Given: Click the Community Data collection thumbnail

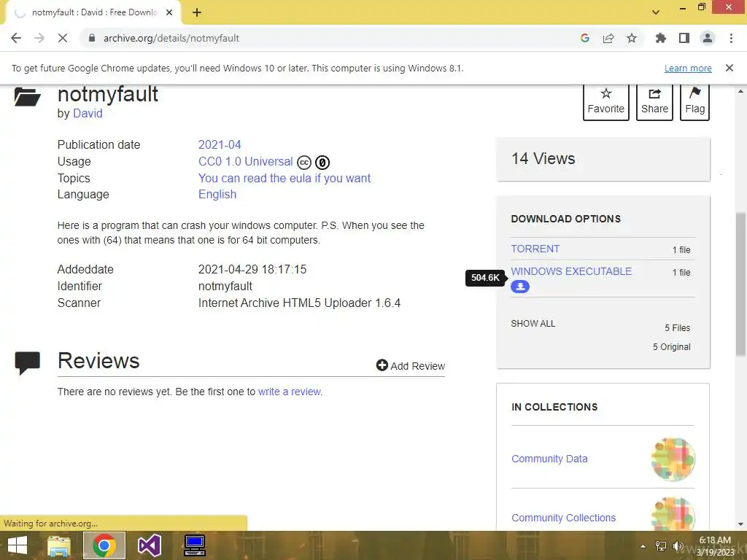Looking at the screenshot, I should pyautogui.click(x=673, y=459).
